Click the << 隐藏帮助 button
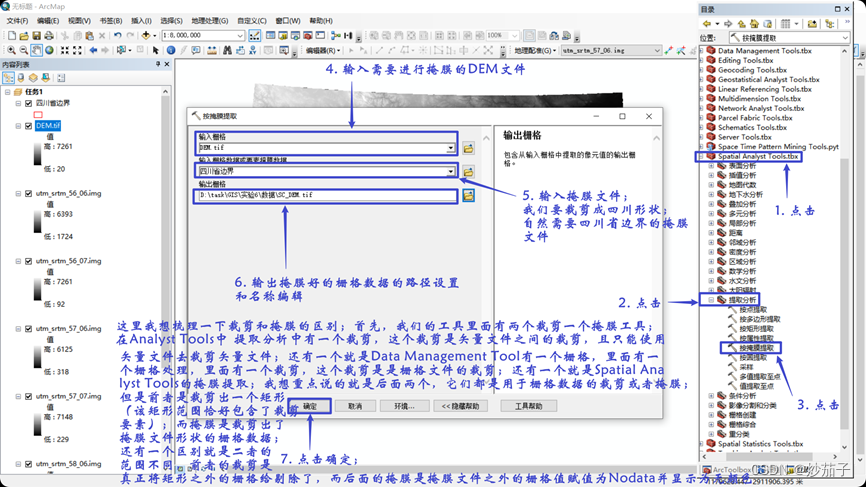The height and width of the screenshot is (487, 866). pos(461,406)
